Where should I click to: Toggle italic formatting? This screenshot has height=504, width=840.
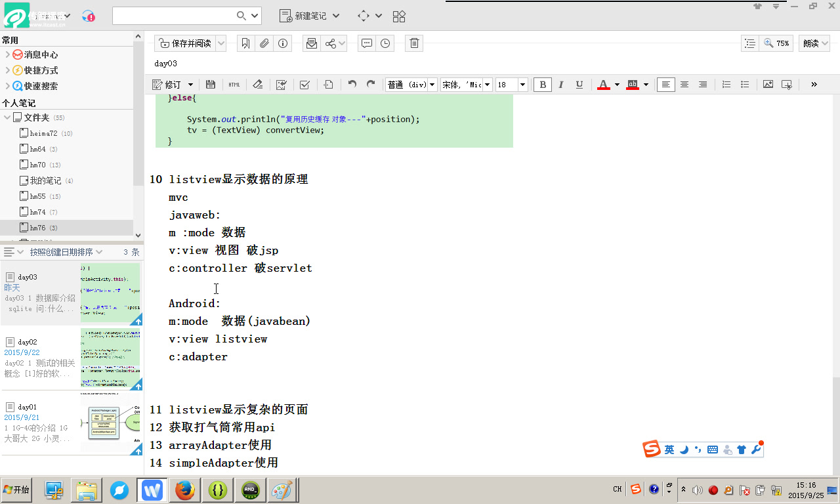point(560,85)
